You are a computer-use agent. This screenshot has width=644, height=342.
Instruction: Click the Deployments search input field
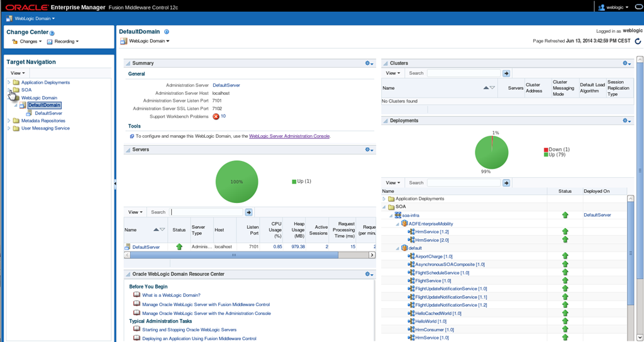(464, 183)
